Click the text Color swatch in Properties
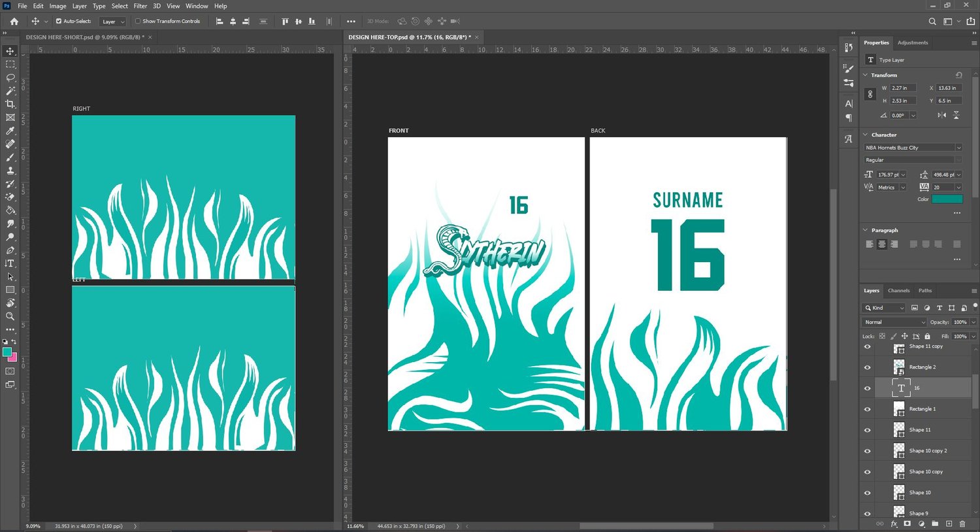 (947, 199)
